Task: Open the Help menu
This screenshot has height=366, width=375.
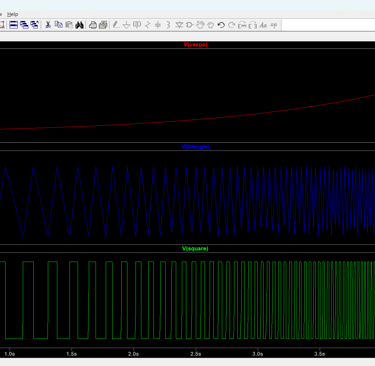Action: tap(12, 14)
